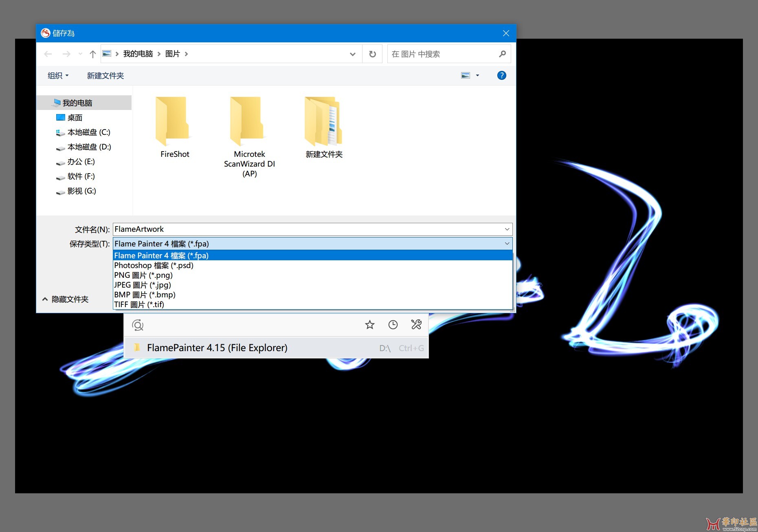Click the search icon in the popup bar

click(x=138, y=325)
